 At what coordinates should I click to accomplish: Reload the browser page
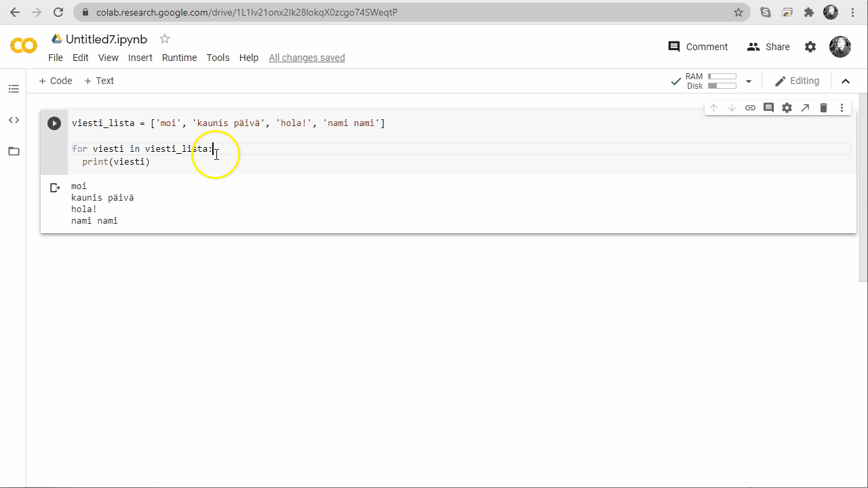[x=58, y=12]
